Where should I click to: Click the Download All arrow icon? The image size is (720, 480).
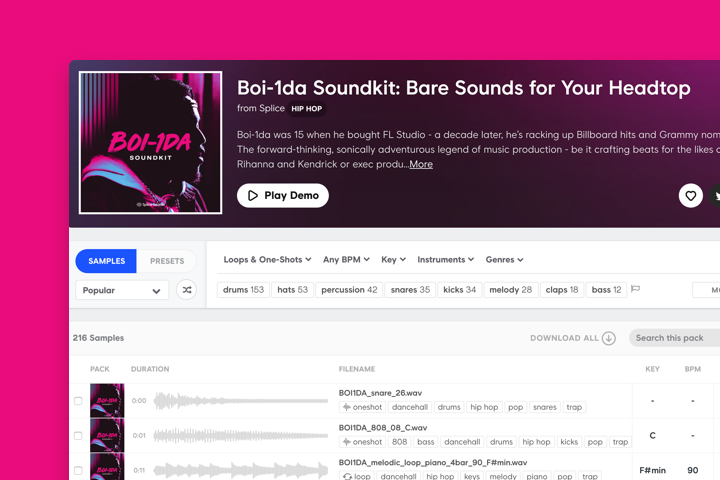tap(608, 338)
